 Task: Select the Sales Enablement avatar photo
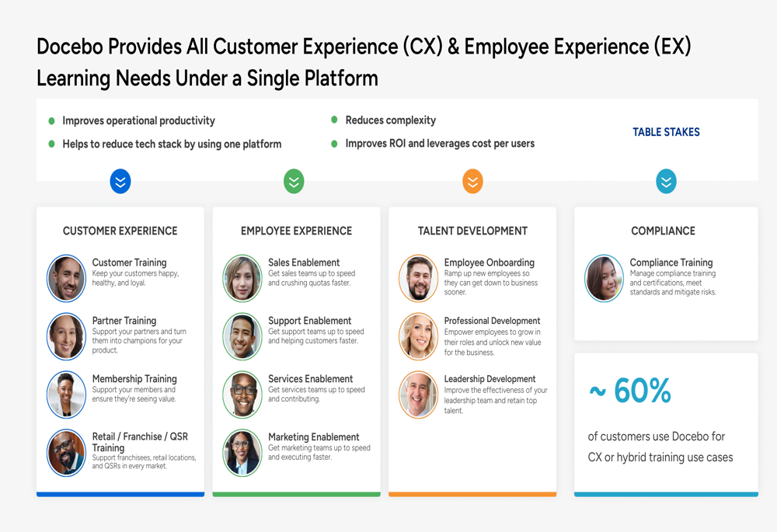242,278
